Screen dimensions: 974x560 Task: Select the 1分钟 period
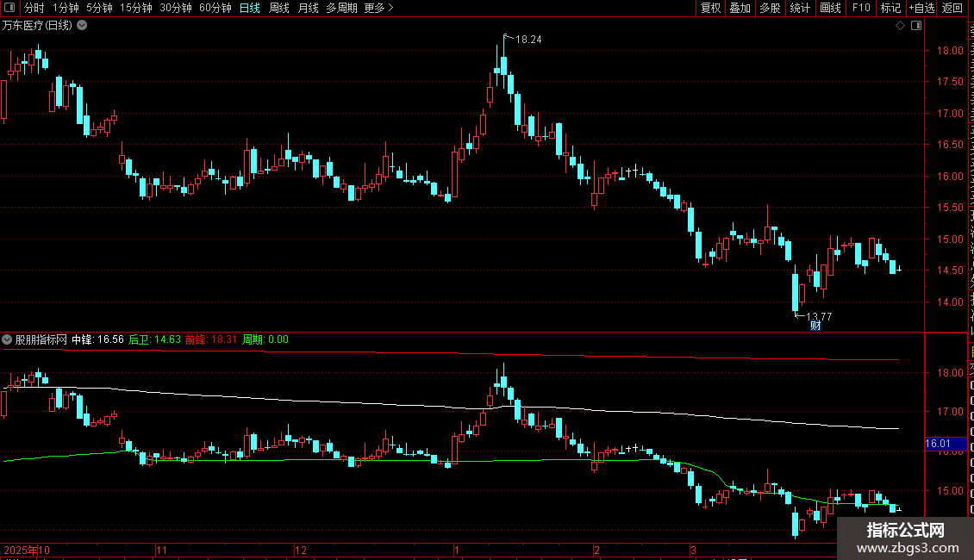66,8
